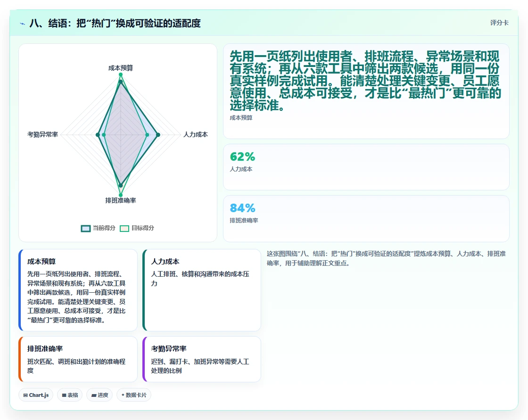This screenshot has height=420, width=528.
Task: Click the 数据卡片 tag chip
Action: (134, 395)
